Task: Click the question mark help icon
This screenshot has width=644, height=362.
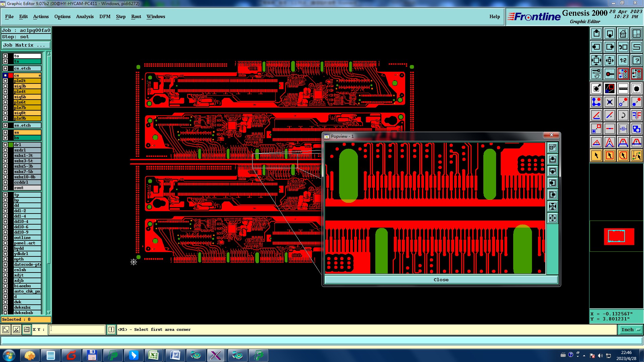Action: click(x=636, y=60)
